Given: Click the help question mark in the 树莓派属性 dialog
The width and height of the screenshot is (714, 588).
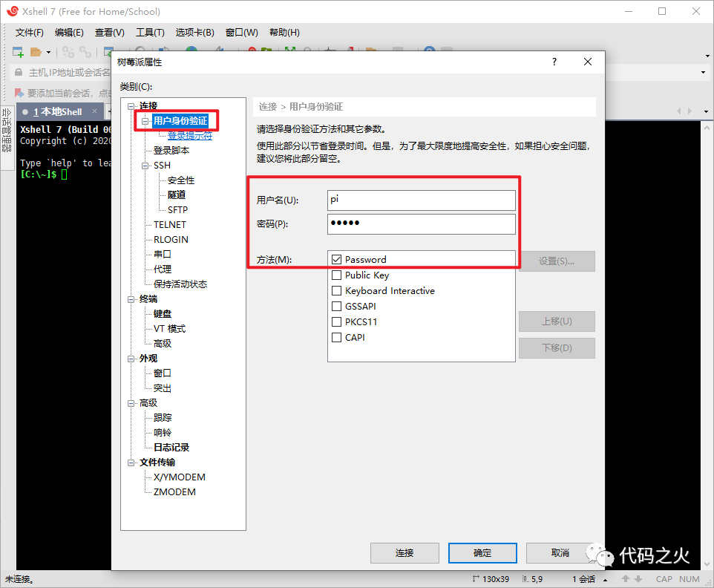Looking at the screenshot, I should click(x=554, y=62).
